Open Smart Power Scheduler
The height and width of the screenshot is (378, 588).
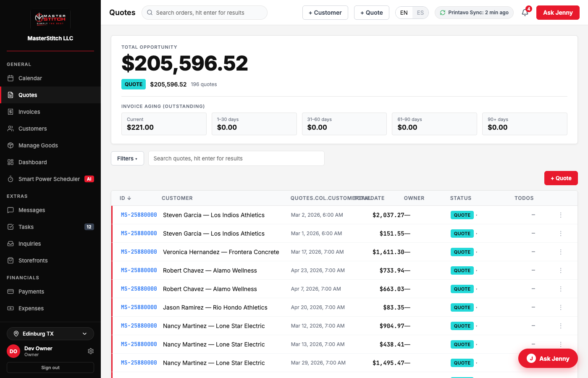click(50, 179)
